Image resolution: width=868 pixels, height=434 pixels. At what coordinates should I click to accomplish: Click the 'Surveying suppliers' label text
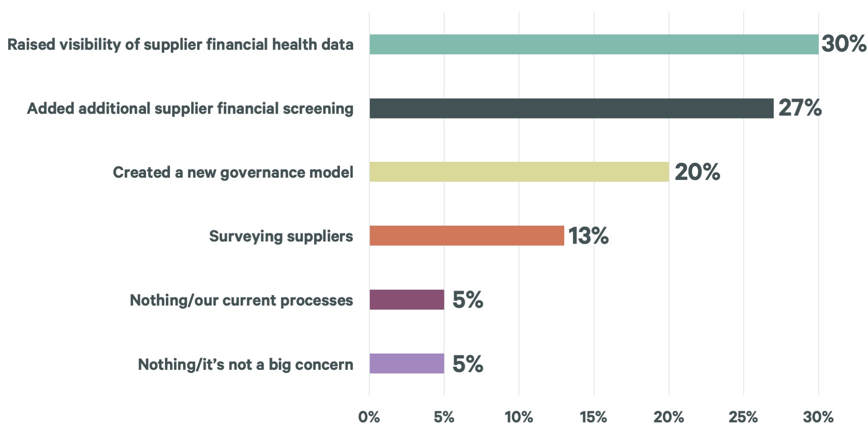[281, 236]
